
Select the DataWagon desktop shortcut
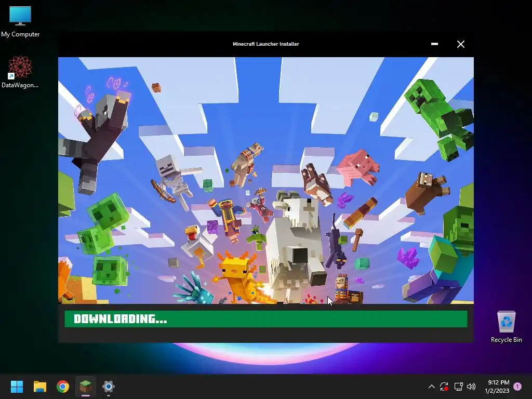tap(20, 72)
